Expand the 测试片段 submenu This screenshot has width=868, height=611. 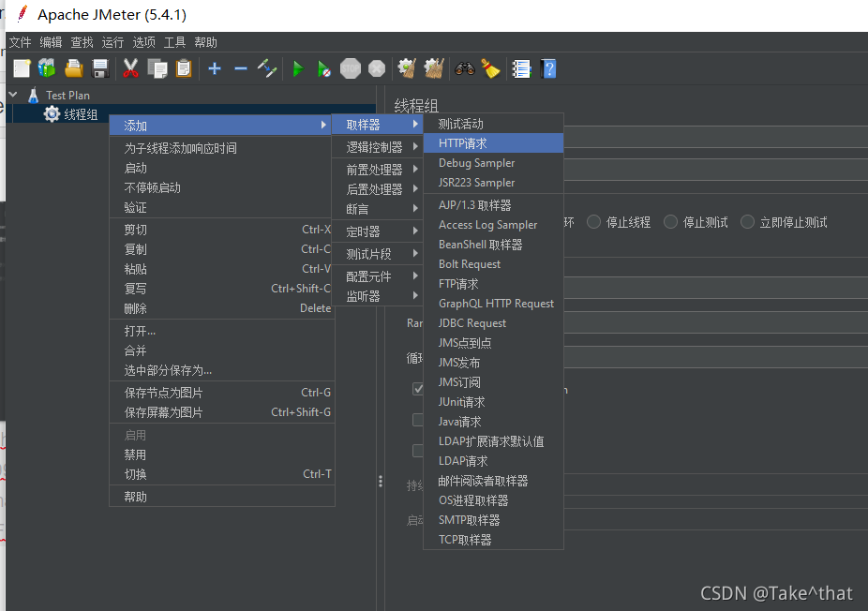pyautogui.click(x=378, y=254)
